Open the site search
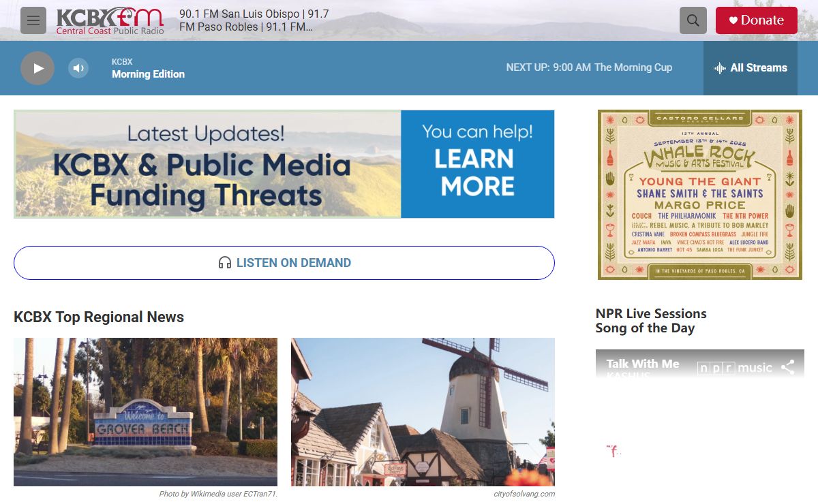The height and width of the screenshot is (504, 818). coord(693,20)
